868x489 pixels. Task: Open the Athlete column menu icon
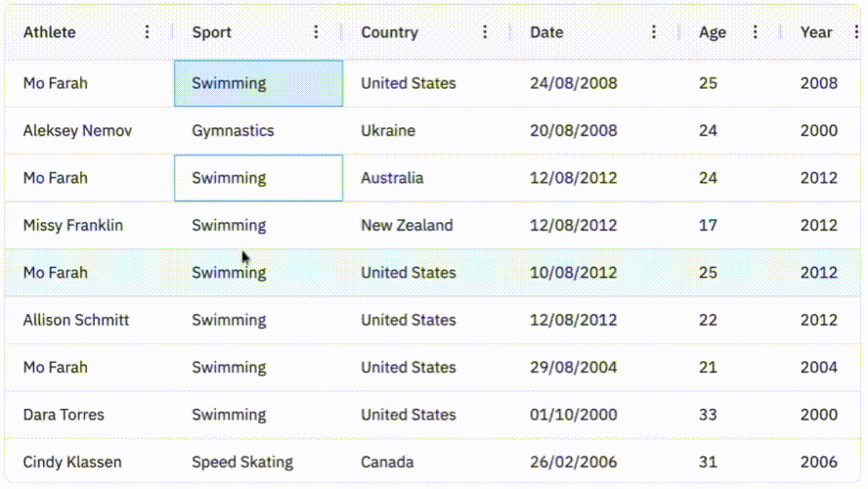click(148, 32)
